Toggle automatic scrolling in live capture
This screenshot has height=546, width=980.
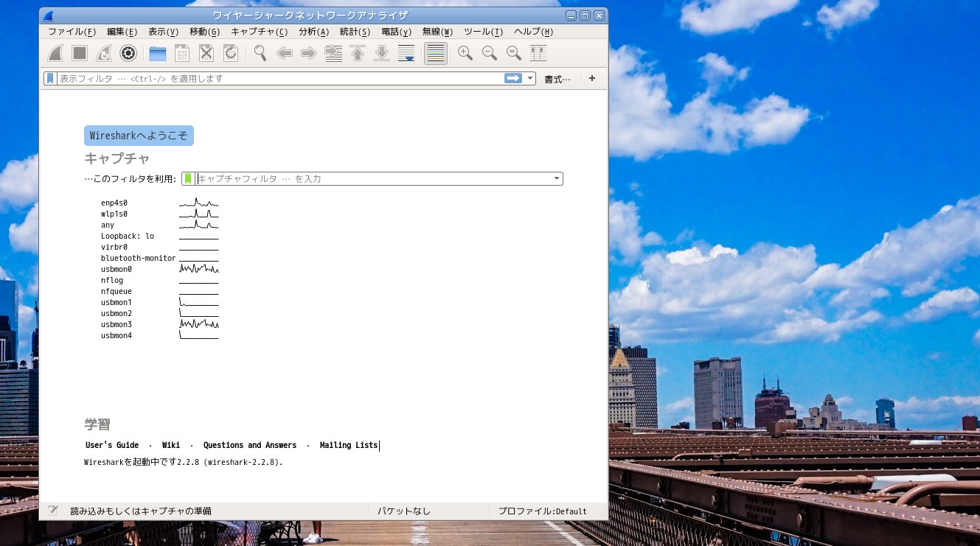click(x=406, y=53)
